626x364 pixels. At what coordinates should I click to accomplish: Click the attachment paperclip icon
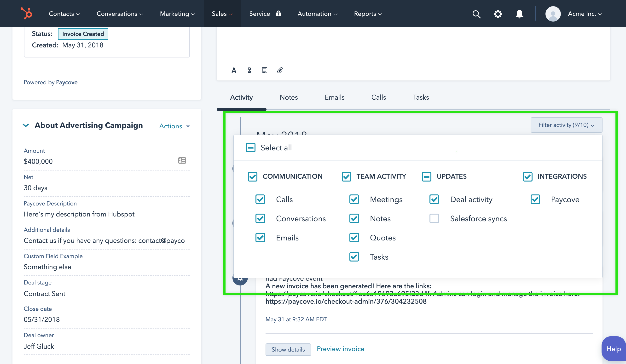280,70
